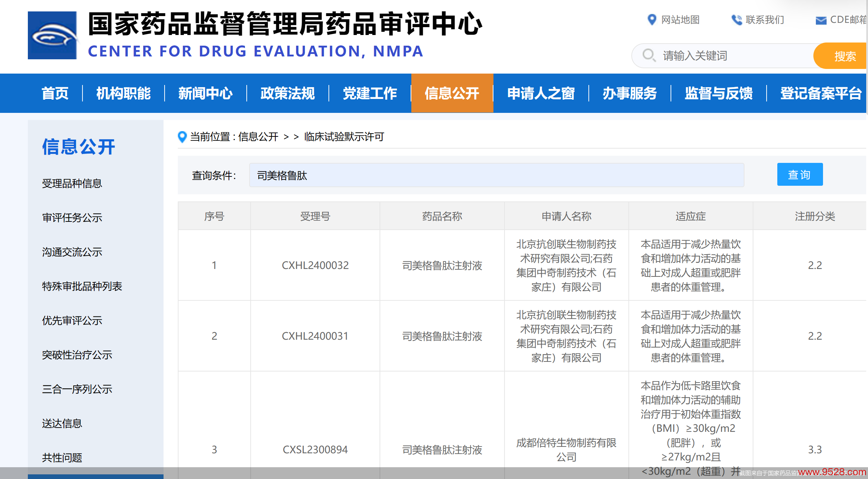Viewport: 868px width, 479px height.
Task: Click classification 3.3 in row three
Action: click(x=815, y=450)
